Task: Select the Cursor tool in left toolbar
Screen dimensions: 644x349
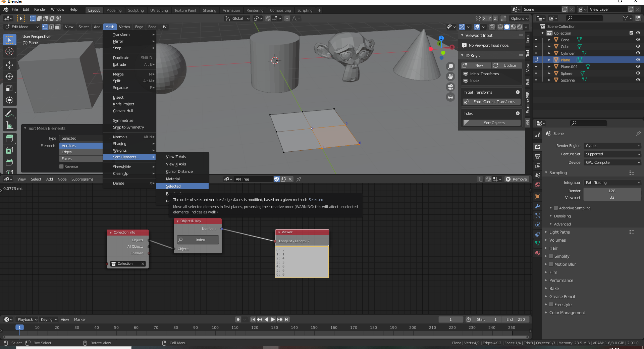Action: 9,51
